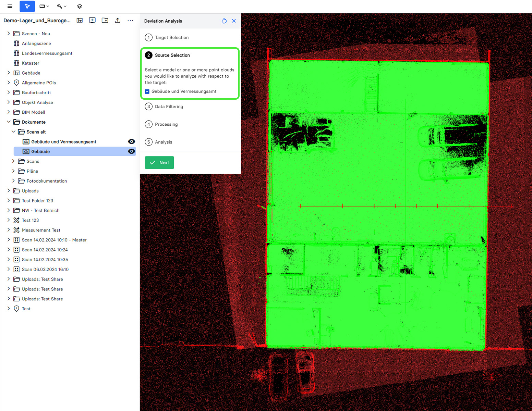Image resolution: width=532 pixels, height=411 pixels.
Task: Collapse the Dokumente folder
Action: [9, 122]
